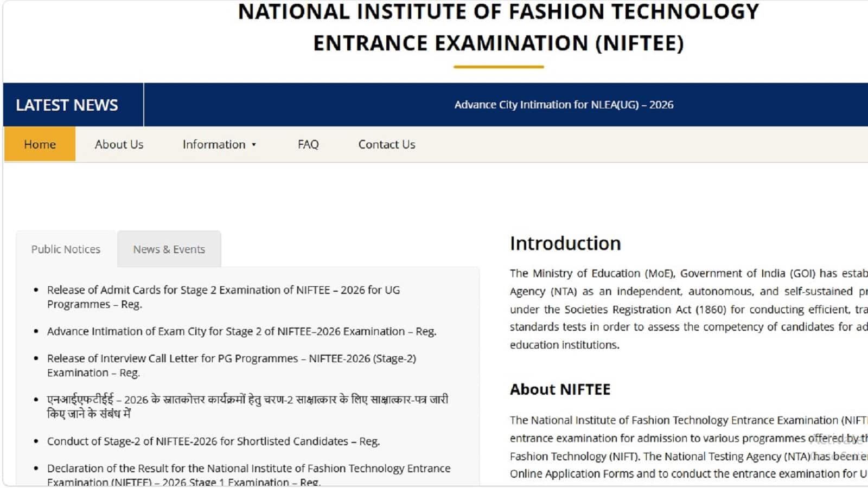Open Declaration of the Result Stage 1 notice

click(248, 475)
